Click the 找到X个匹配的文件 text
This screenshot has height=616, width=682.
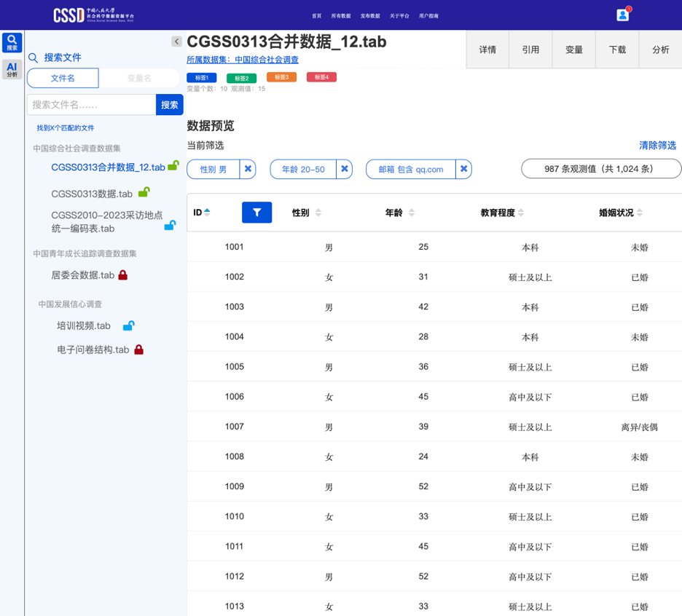point(66,128)
